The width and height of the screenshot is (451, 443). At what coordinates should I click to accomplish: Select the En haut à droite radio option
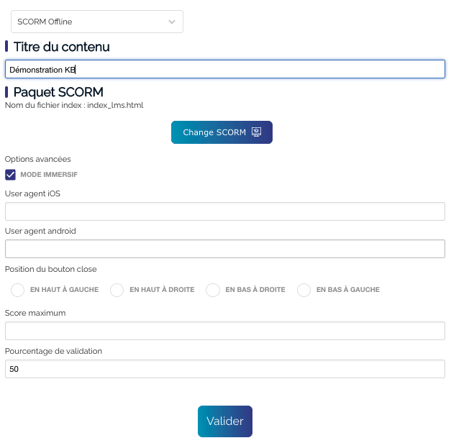(x=117, y=290)
